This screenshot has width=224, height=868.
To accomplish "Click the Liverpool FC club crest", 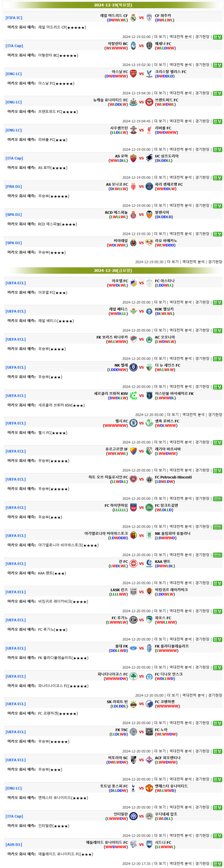I will [149, 130].
